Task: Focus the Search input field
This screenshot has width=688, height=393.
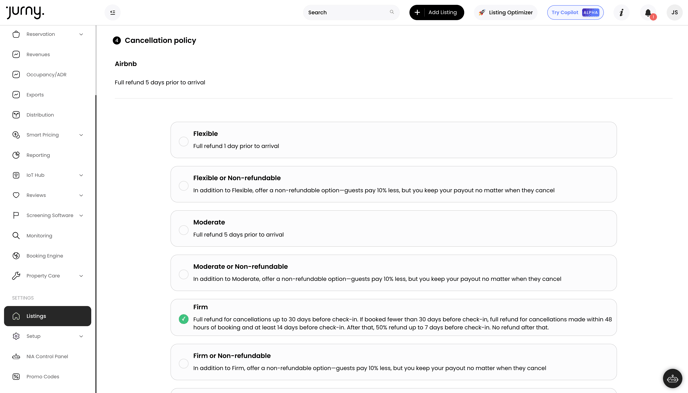Action: (x=351, y=13)
